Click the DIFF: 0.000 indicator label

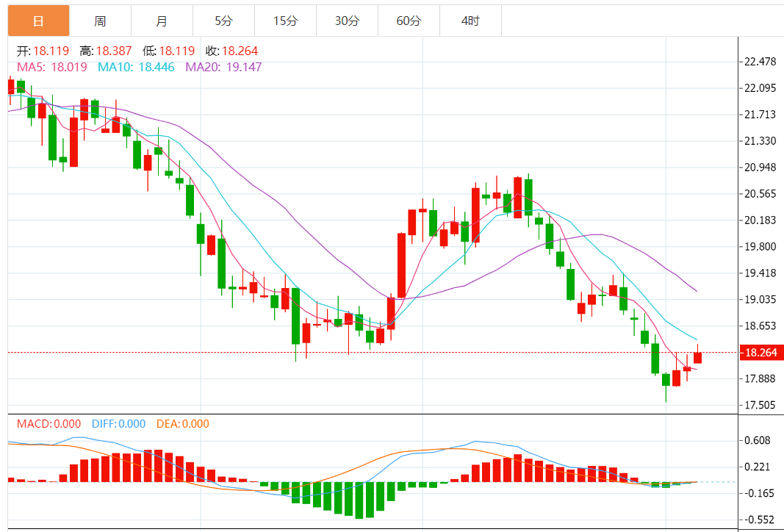pos(118,424)
